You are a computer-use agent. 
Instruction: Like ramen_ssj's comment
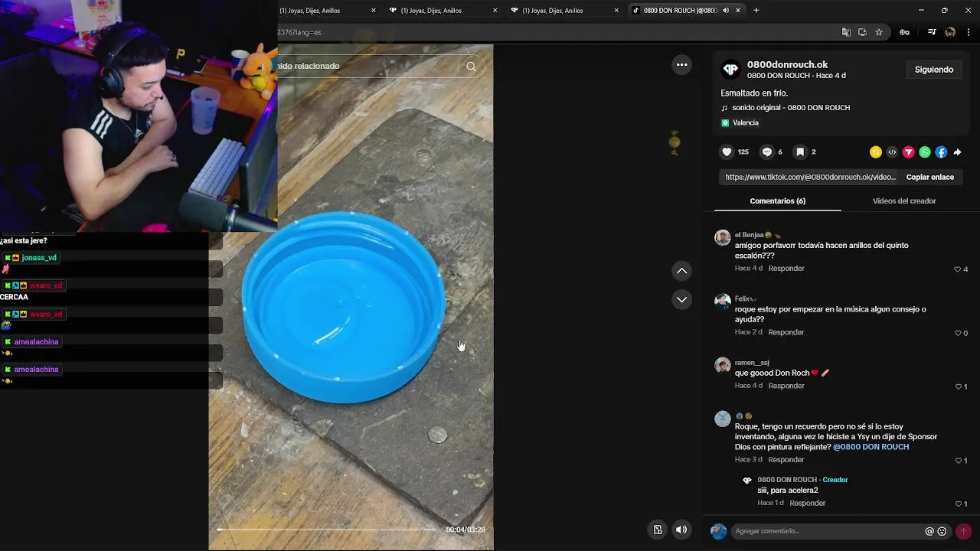[958, 386]
